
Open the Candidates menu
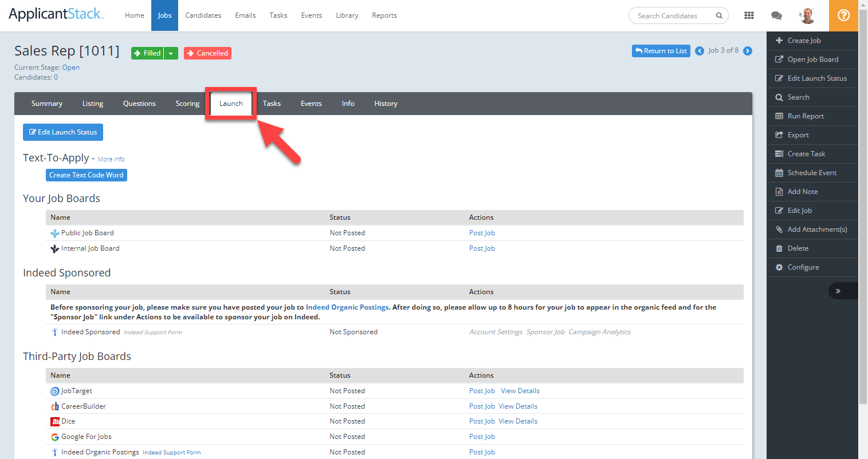203,15
